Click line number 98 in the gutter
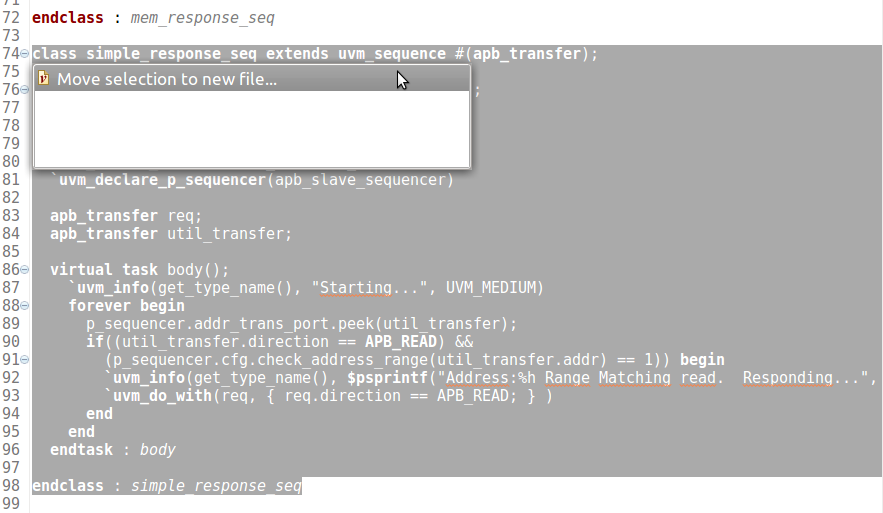The image size is (883, 513). (12, 486)
